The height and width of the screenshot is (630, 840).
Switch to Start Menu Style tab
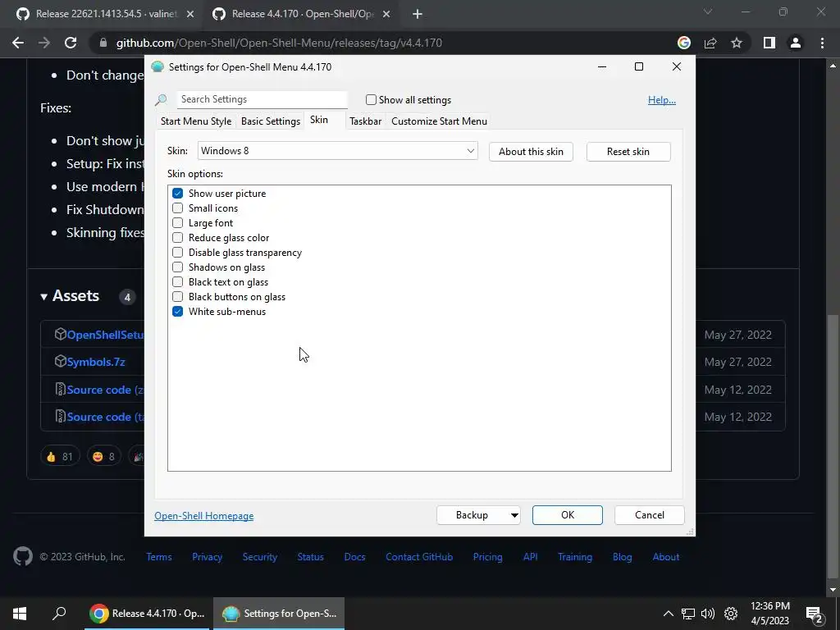point(196,121)
